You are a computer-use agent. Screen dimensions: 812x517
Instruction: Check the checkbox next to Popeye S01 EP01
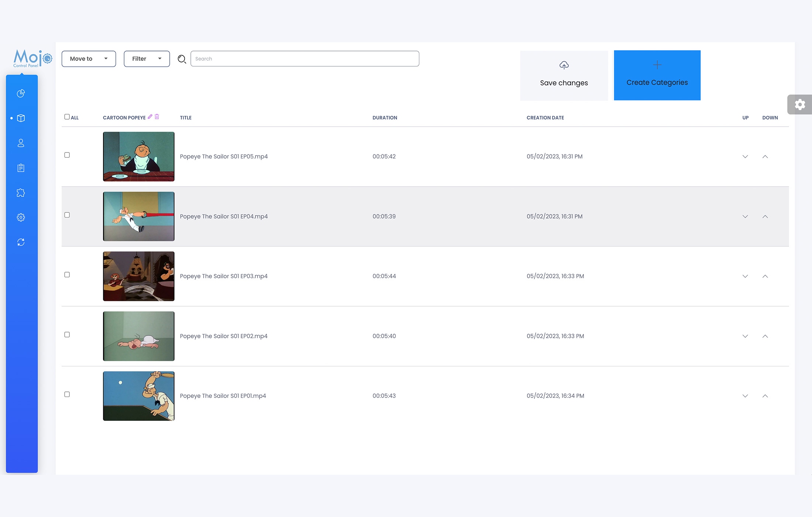click(x=67, y=394)
